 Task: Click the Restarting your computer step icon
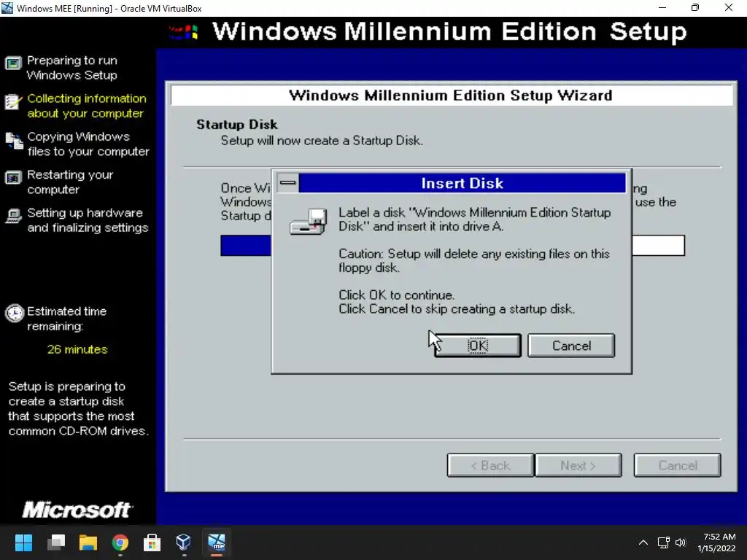click(13, 178)
